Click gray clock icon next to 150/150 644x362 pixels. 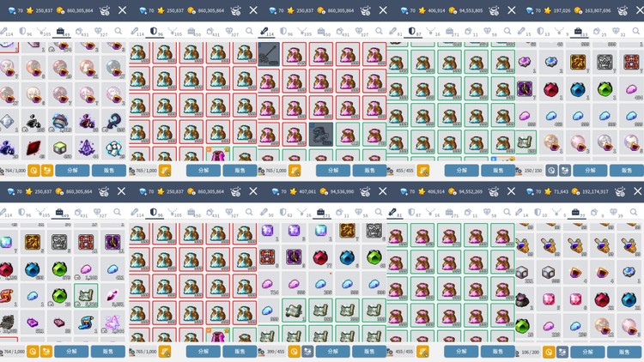[551, 171]
